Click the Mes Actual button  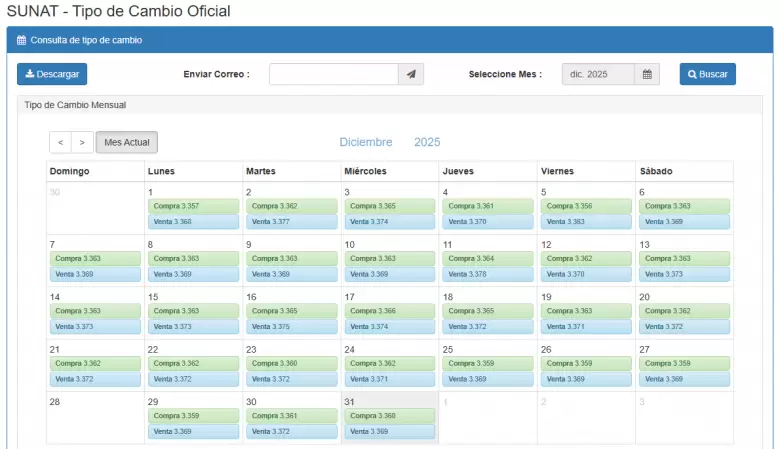[127, 142]
